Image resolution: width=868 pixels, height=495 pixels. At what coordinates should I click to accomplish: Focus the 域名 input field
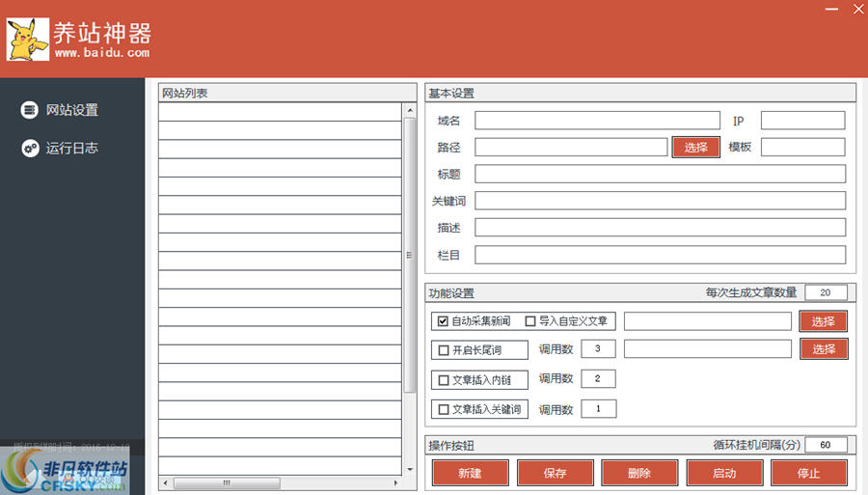(597, 121)
